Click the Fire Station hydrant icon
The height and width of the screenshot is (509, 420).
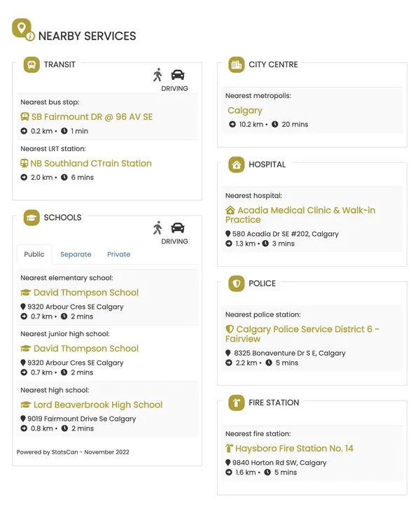coord(237,403)
